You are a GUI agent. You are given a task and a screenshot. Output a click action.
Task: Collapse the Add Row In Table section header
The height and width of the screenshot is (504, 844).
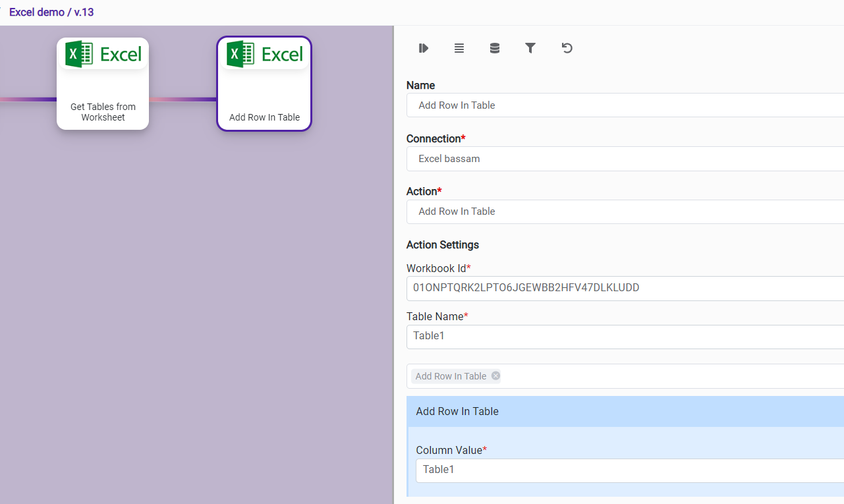[x=625, y=411]
